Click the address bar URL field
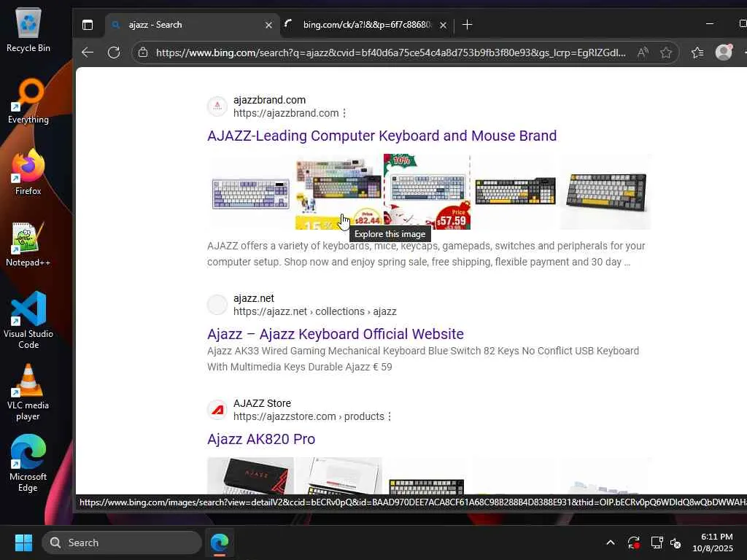The image size is (747, 560). [391, 52]
